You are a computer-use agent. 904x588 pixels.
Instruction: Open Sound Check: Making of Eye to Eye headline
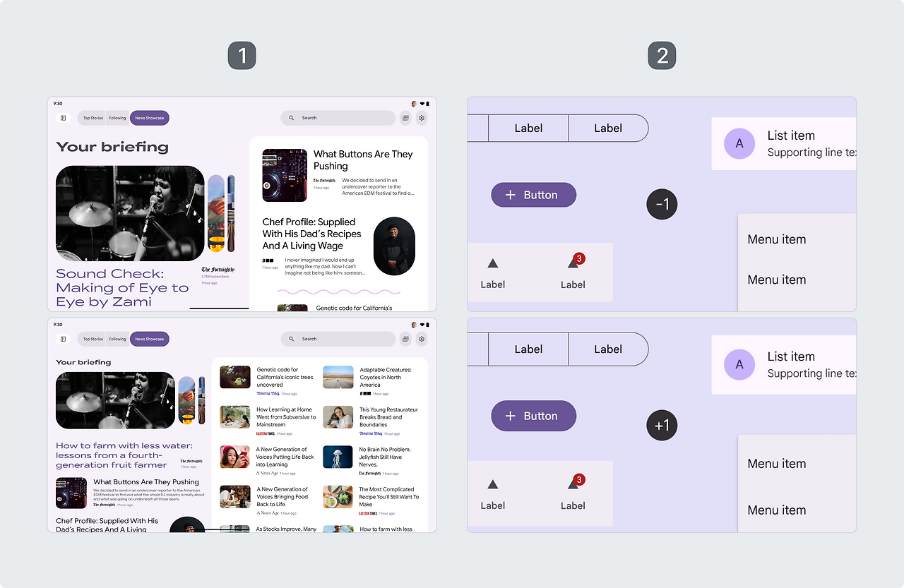click(123, 287)
